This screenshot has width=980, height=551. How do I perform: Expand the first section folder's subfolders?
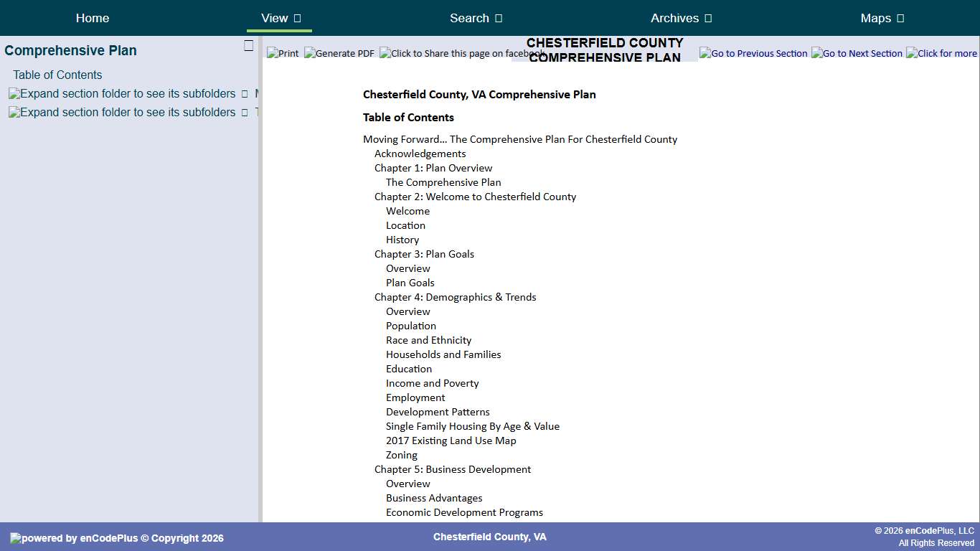[x=121, y=93]
